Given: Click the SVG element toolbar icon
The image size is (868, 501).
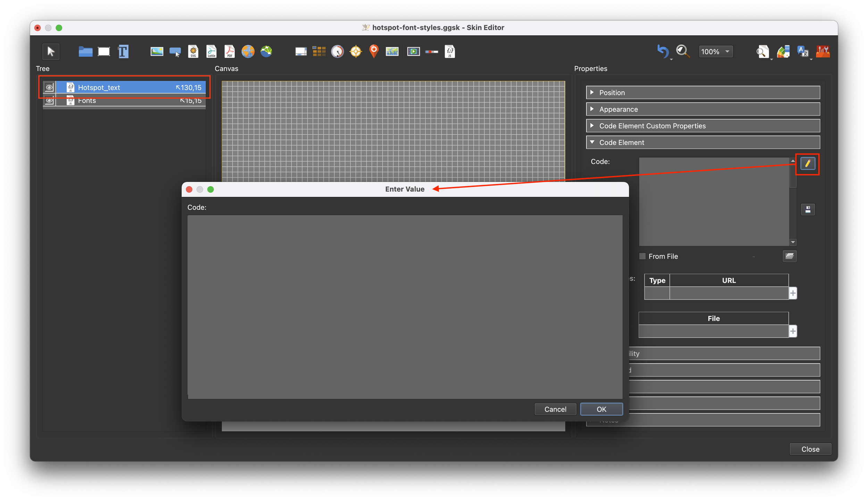Looking at the screenshot, I should click(193, 52).
